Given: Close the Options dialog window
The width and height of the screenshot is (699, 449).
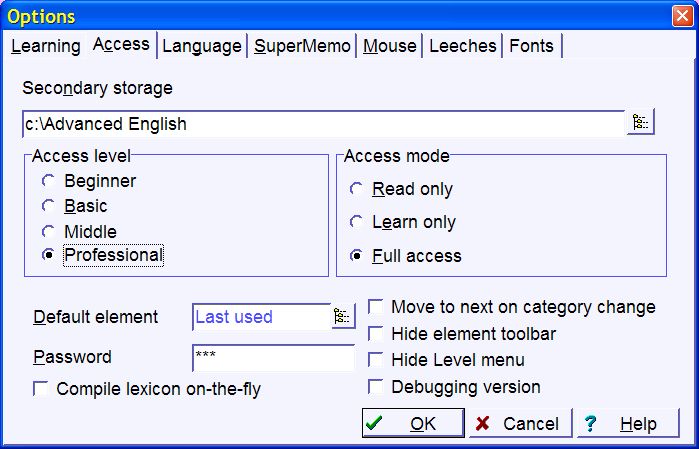Looking at the screenshot, I should click(680, 17).
